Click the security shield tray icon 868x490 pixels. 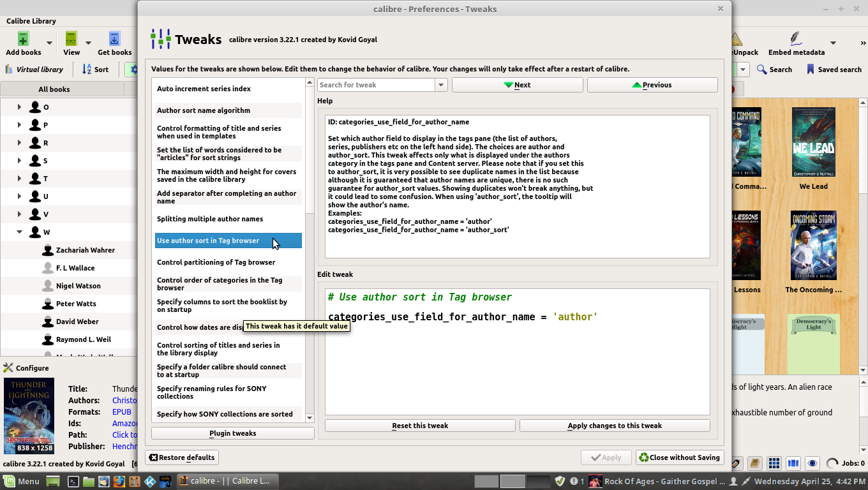tap(560, 481)
